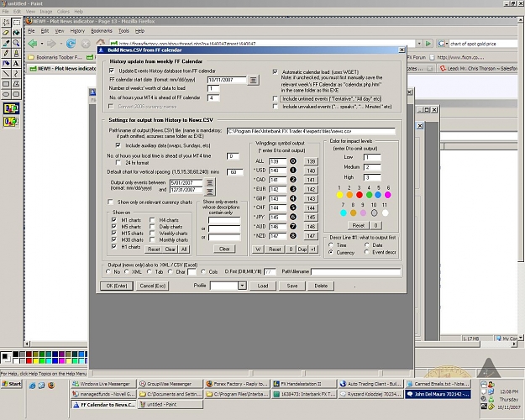Open calendar picker for FF calendar start date
525x420 pixels.
coord(253,80)
